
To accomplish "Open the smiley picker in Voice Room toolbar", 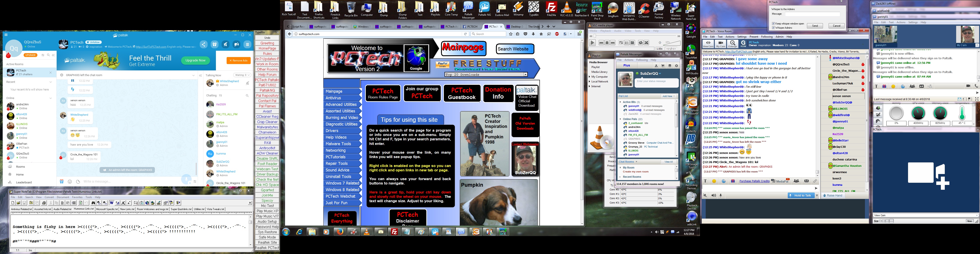I will pos(714,181).
